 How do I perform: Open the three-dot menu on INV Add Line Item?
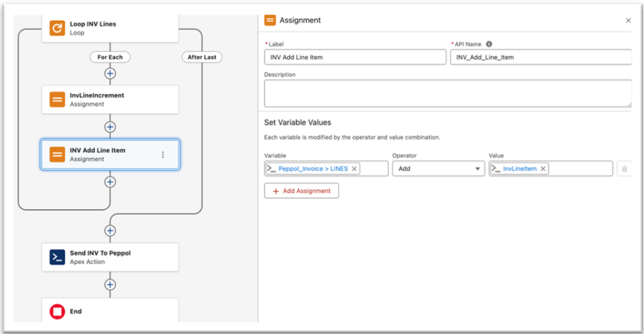163,154
